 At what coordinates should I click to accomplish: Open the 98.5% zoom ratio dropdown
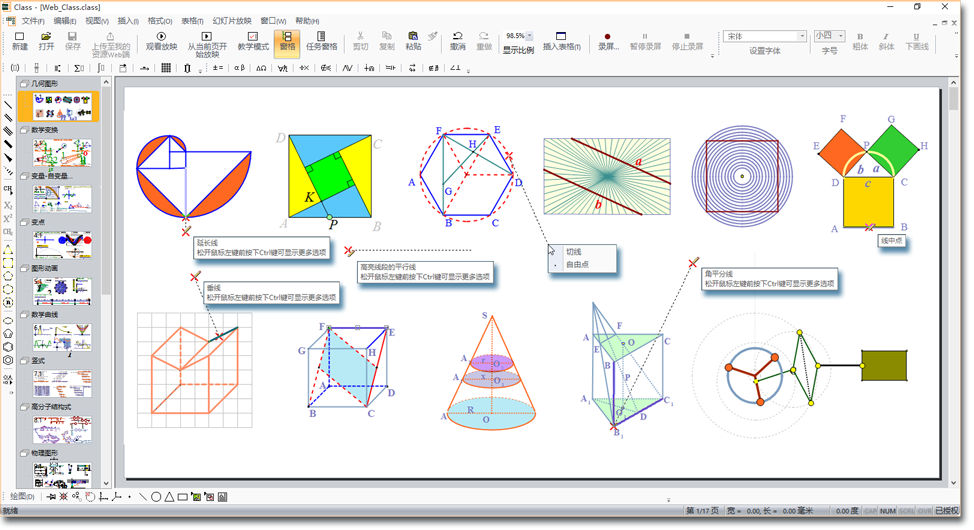coord(529,36)
